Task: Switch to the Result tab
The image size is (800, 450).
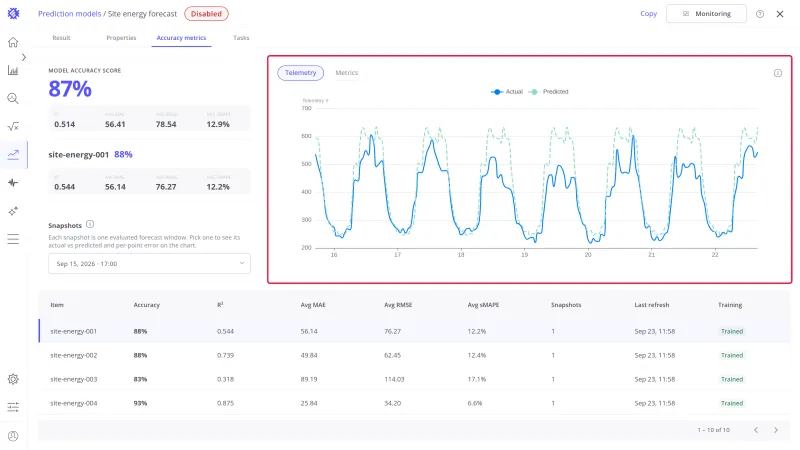Action: coord(61,38)
